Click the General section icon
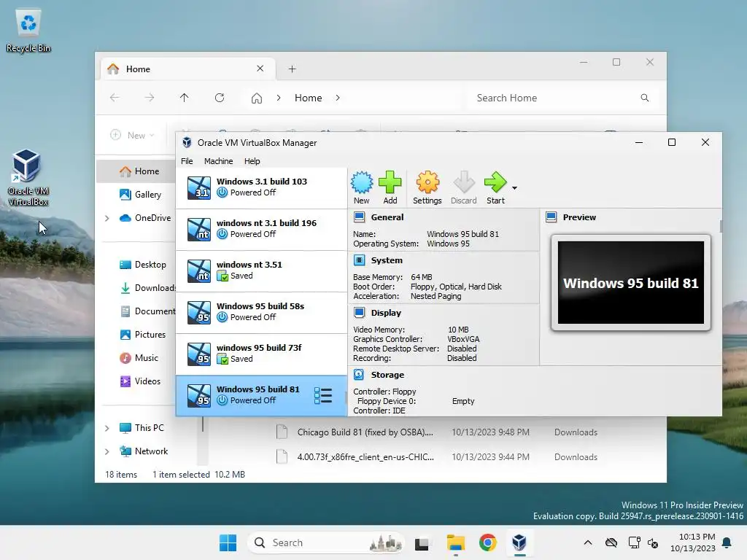 pos(359,217)
